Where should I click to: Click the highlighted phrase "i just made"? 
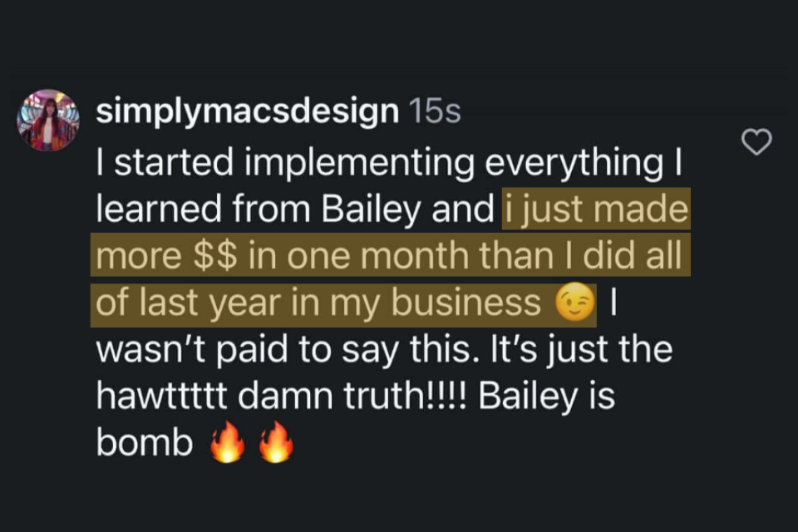[x=596, y=211]
